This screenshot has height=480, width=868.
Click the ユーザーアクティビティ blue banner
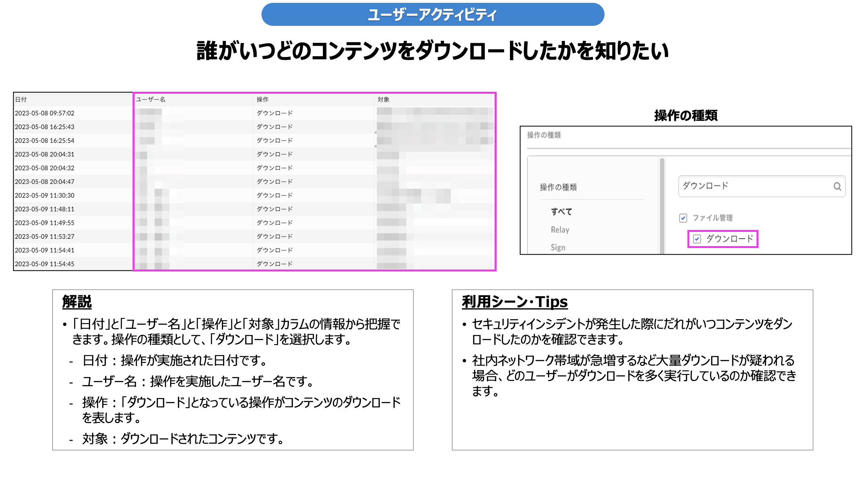pos(432,15)
